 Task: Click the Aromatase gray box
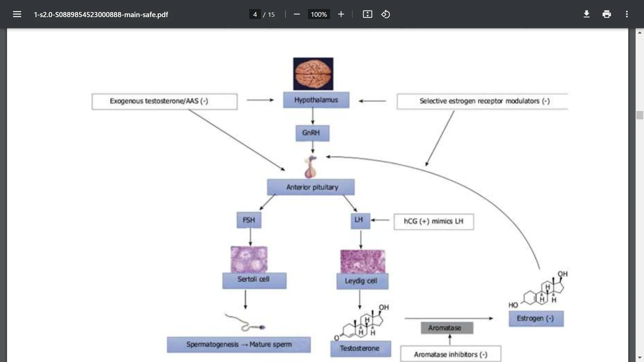[447, 328]
